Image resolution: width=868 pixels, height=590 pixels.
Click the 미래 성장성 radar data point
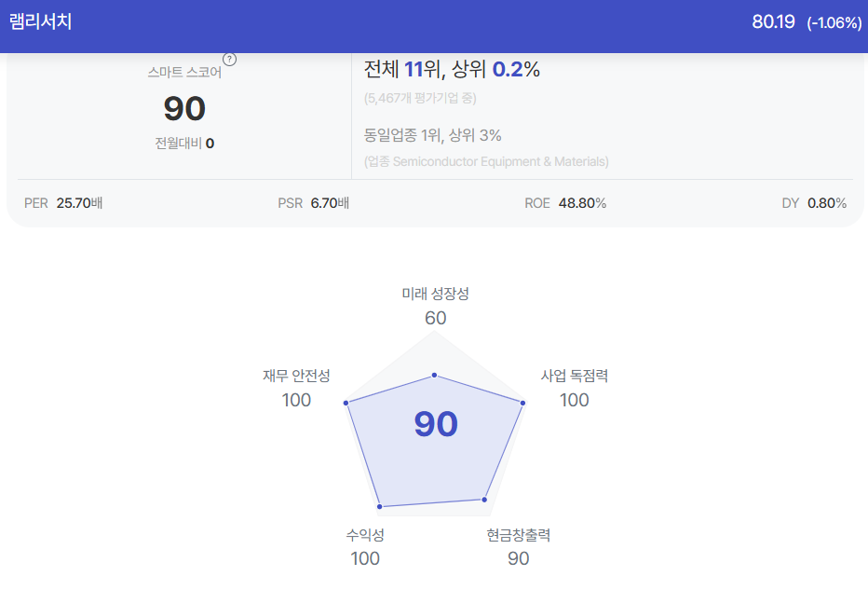(435, 375)
